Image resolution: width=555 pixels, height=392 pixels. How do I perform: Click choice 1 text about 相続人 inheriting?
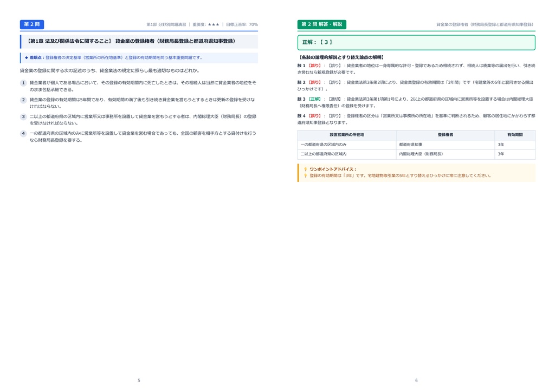pos(143,86)
